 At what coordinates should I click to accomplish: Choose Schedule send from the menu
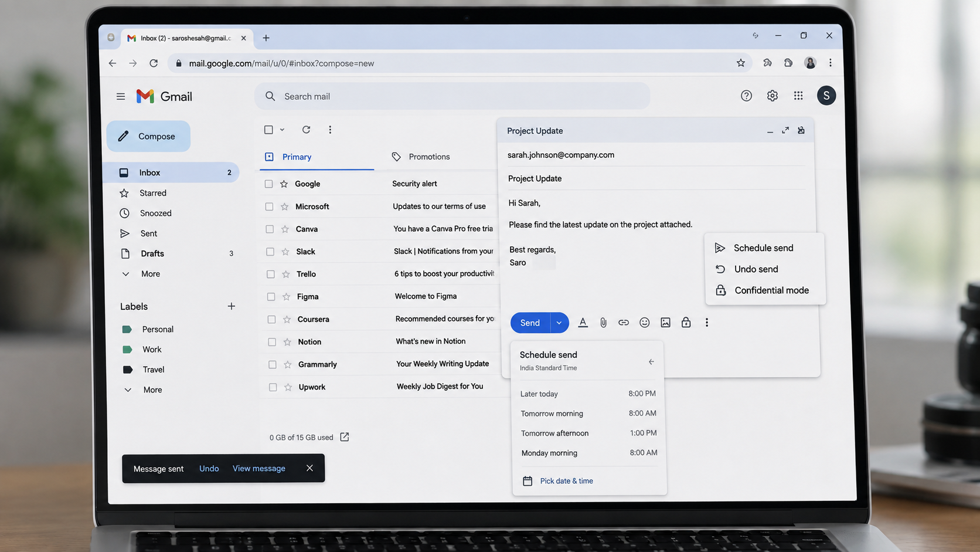click(x=764, y=248)
